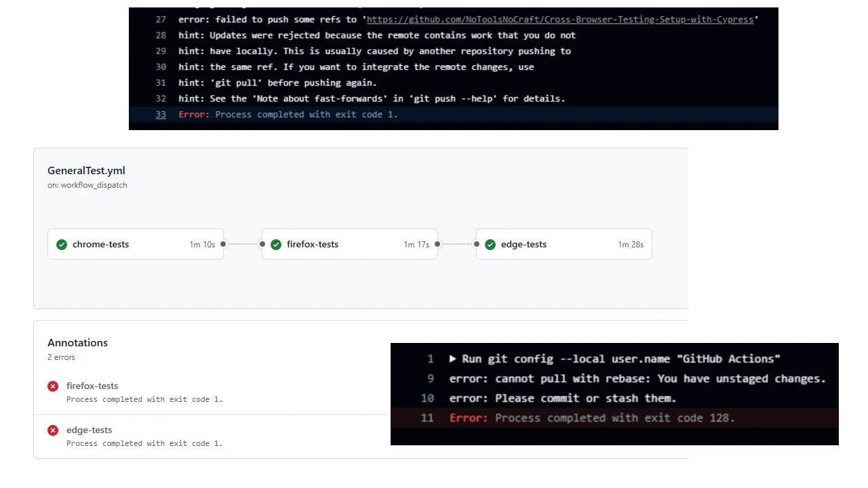Expand the firefox-tests annotation entry
Viewport: 868px width, 488px height.
point(92,386)
